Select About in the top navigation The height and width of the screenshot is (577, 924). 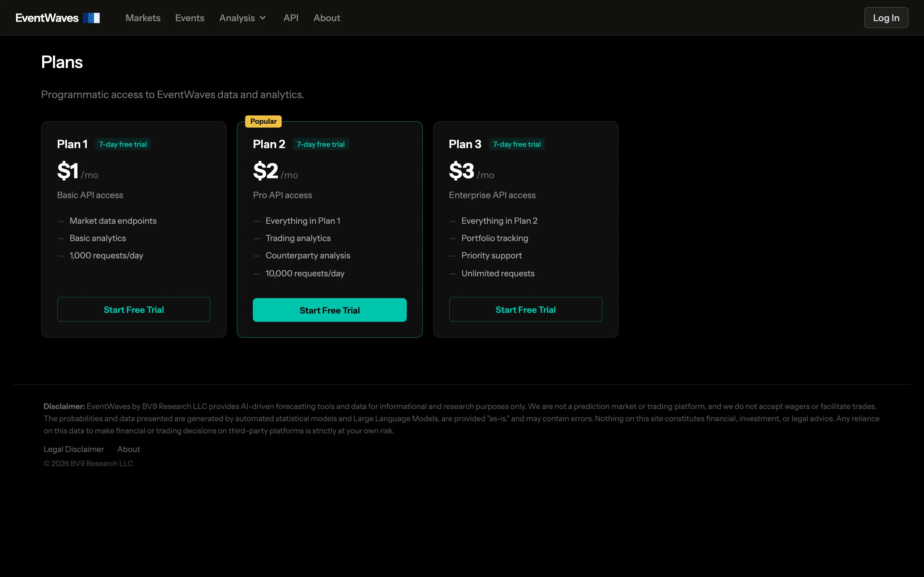(x=327, y=18)
